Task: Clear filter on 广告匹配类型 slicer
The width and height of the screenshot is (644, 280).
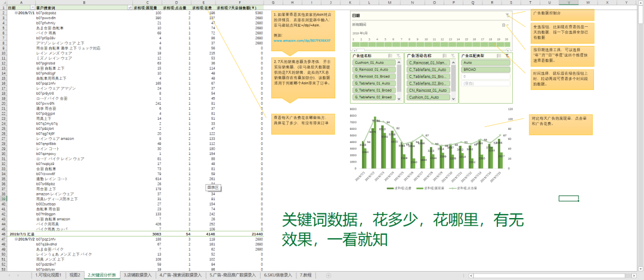Action: coord(507,55)
